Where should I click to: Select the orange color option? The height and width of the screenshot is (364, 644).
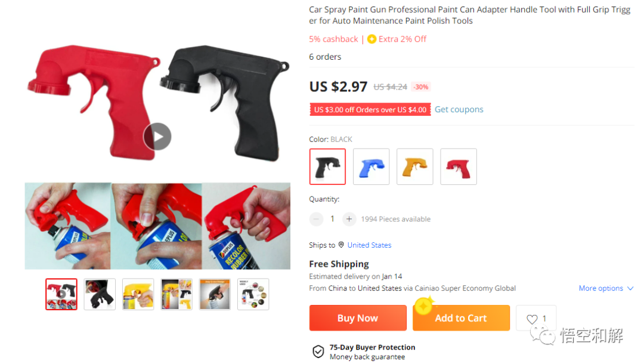[415, 166]
